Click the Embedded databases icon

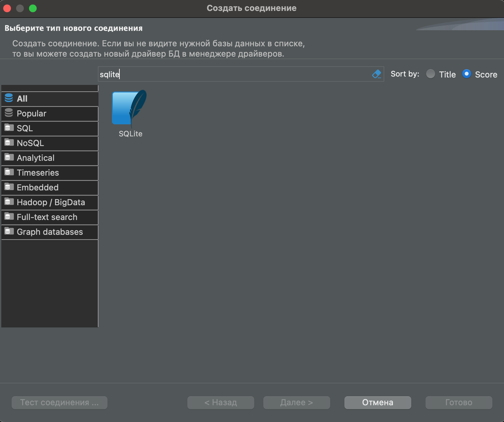tap(9, 187)
